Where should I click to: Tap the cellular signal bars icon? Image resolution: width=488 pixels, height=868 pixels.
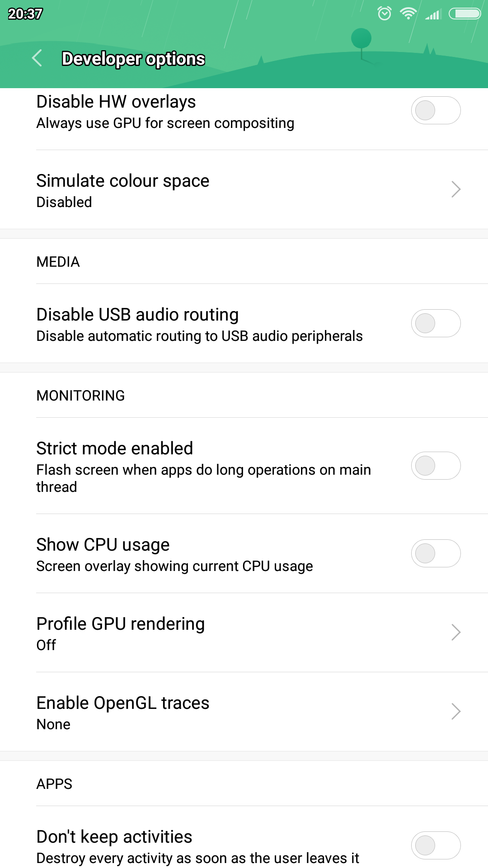pos(432,15)
